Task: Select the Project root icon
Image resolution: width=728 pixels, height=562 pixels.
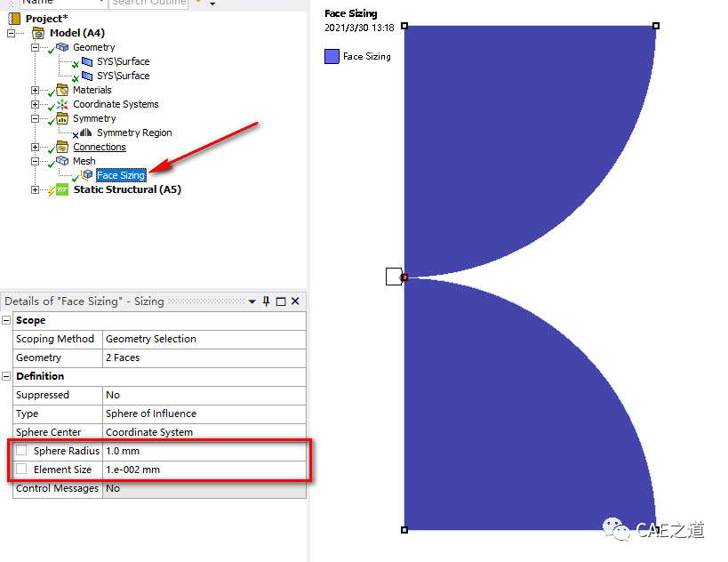Action: (x=15, y=19)
